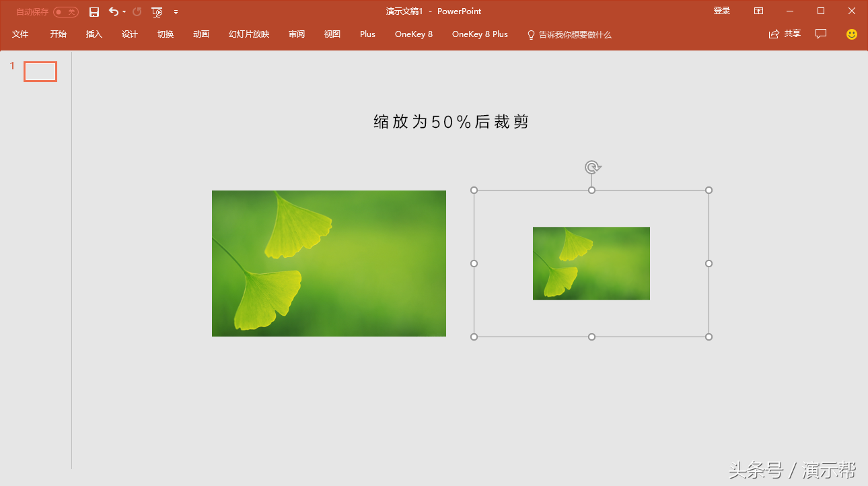Switch to the 开始 tab
The height and width of the screenshot is (486, 868).
pyautogui.click(x=59, y=34)
